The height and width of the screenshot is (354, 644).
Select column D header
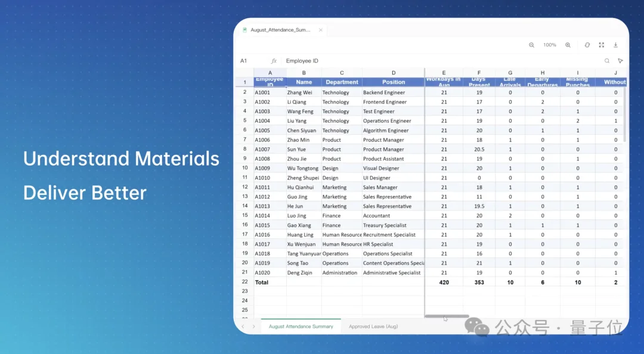pyautogui.click(x=394, y=73)
